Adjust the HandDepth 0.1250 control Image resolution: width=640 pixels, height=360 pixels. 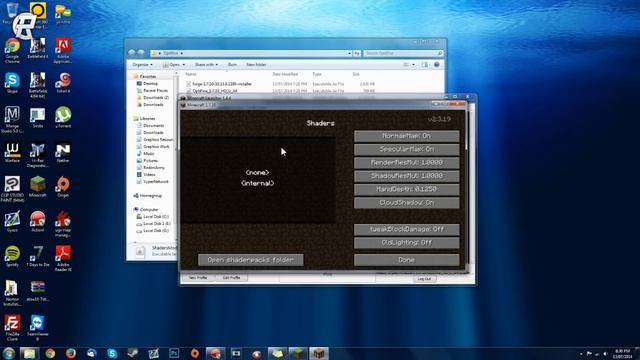[406, 189]
